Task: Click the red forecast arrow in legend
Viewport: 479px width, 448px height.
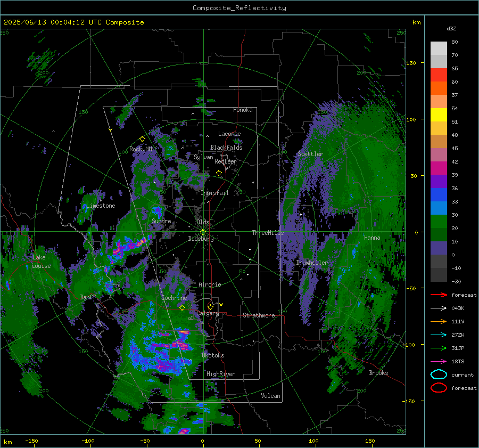Action: click(439, 295)
